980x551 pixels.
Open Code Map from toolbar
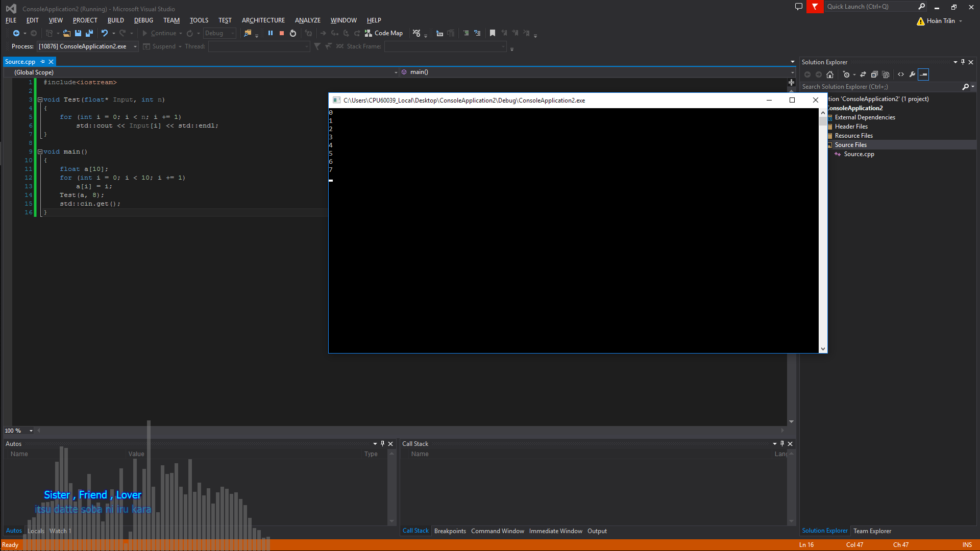click(384, 33)
